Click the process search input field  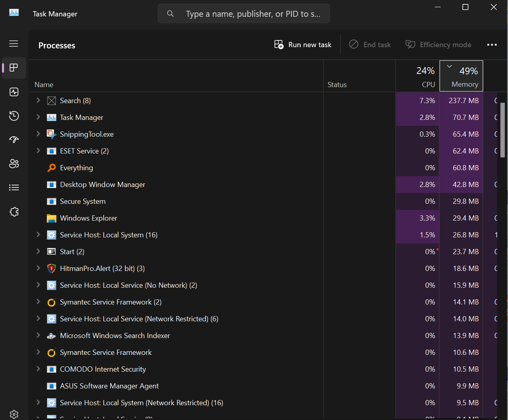tap(252, 14)
